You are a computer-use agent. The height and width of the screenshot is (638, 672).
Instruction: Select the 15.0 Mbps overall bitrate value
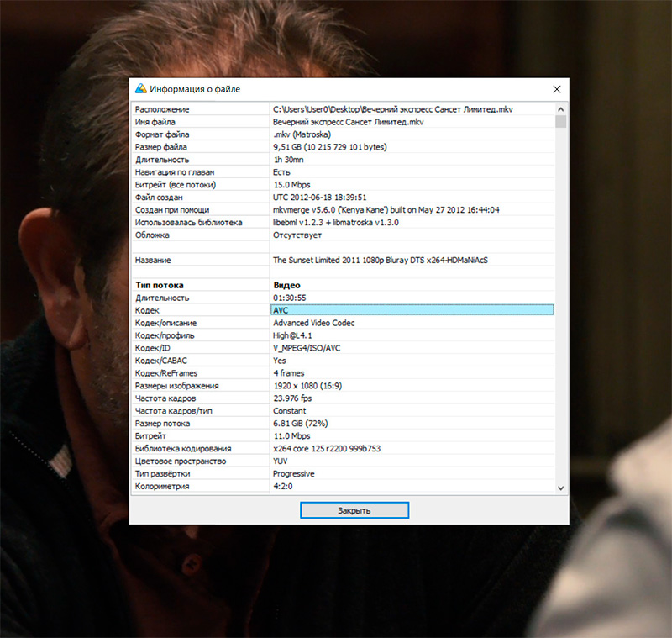292,184
